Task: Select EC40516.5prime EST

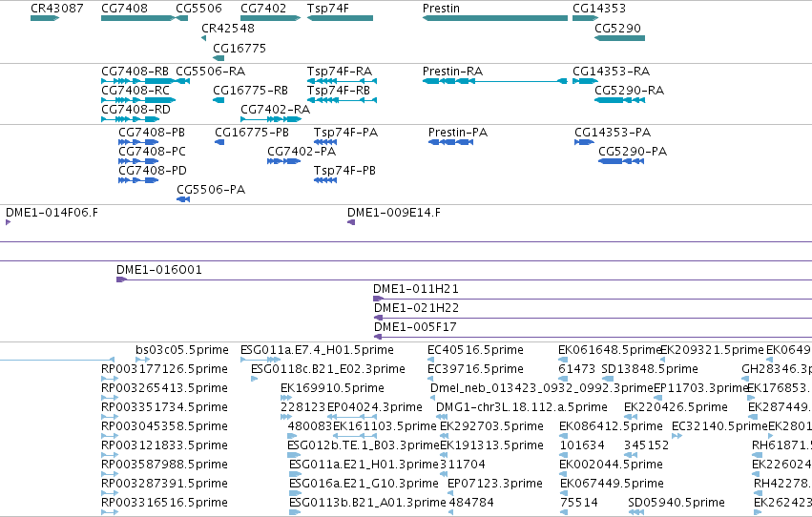Action: (x=431, y=360)
